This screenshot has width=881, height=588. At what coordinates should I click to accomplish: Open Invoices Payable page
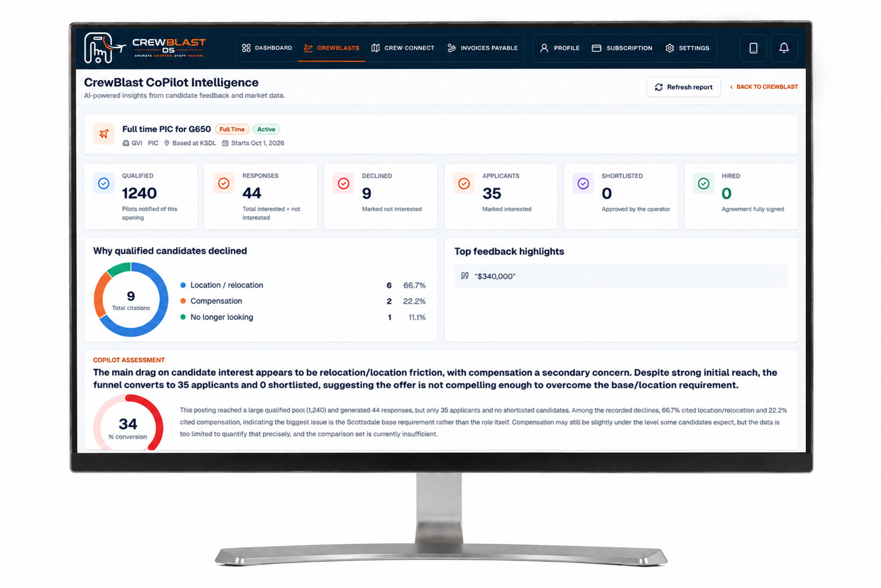482,48
